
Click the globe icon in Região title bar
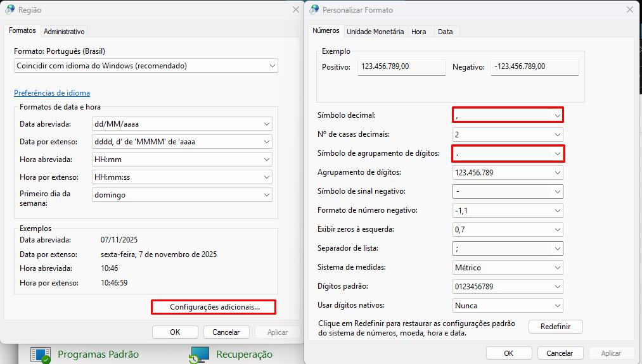pyautogui.click(x=11, y=9)
